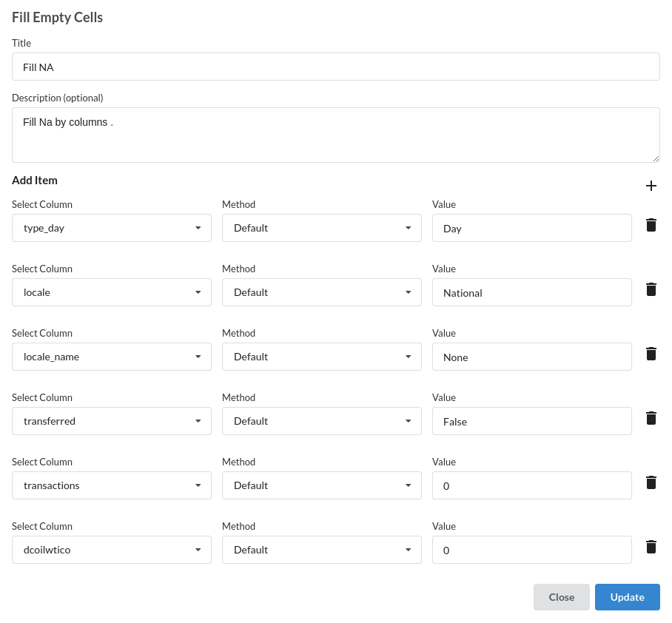Open the type_day column dropdown
This screenshot has width=672, height=623.
coord(112,228)
